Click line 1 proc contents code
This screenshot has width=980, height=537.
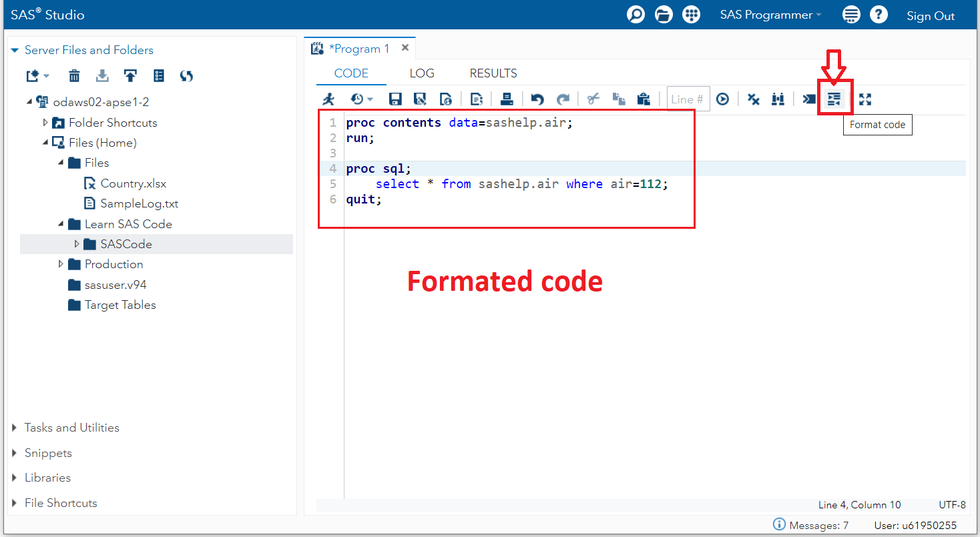coord(459,123)
